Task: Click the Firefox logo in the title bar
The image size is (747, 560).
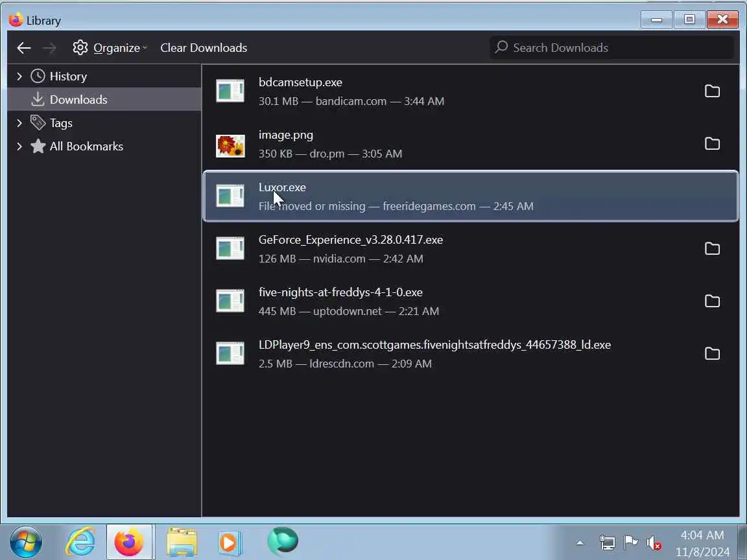Action: 16,19
